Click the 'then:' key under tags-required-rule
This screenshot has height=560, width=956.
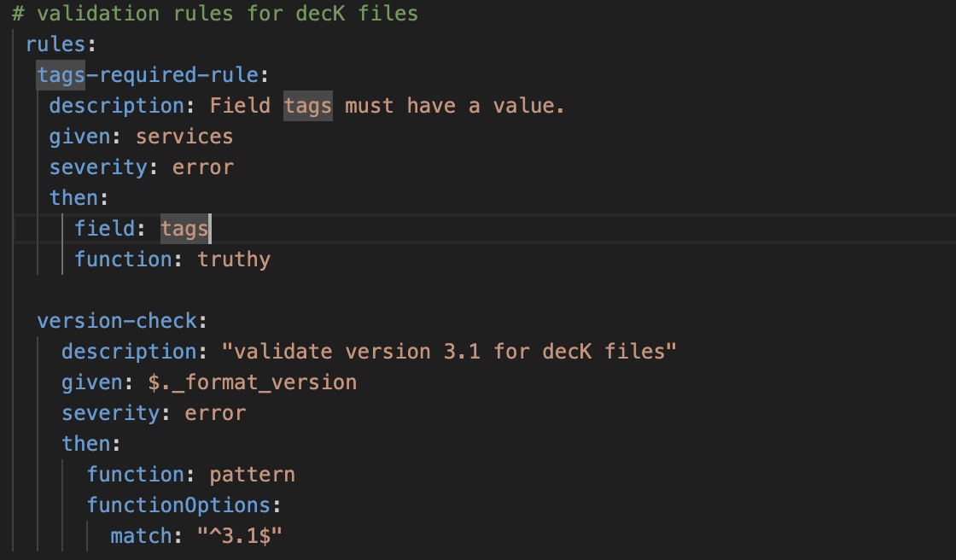(74, 198)
